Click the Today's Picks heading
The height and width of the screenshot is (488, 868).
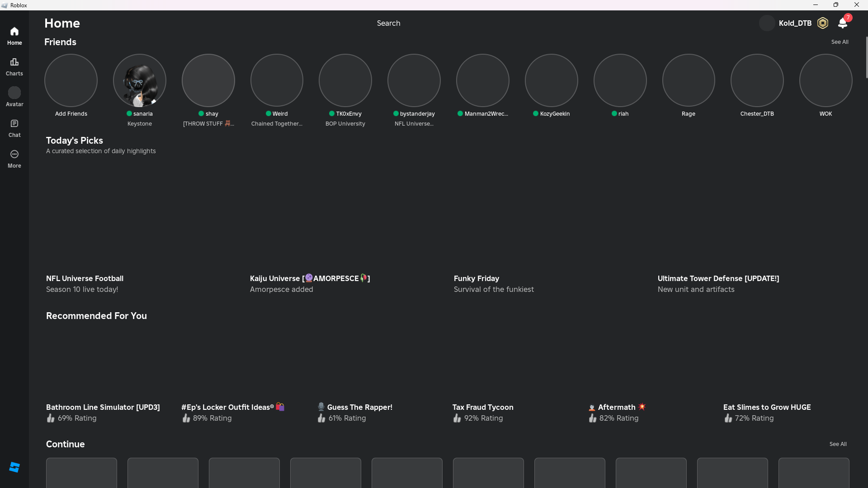[75, 141]
